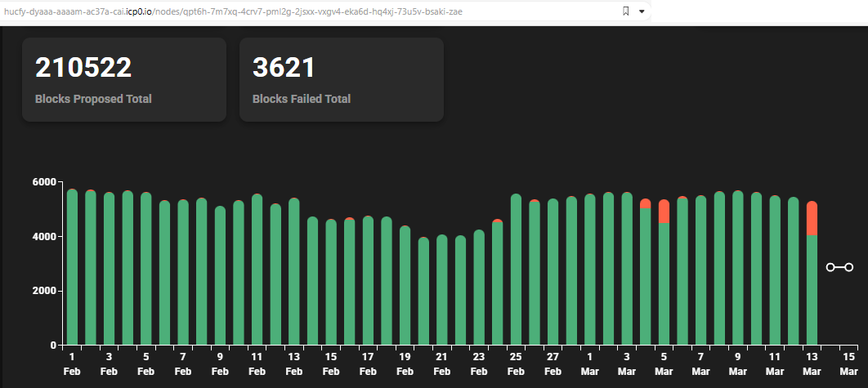Click the "9 Mar" x-axis label
The image size is (868, 388).
point(738,363)
